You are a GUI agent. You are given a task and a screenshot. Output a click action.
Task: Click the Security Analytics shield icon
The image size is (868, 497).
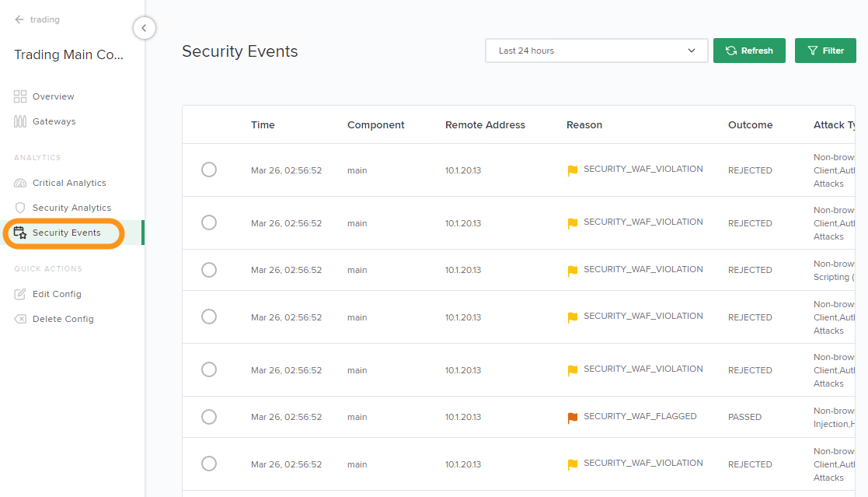(x=20, y=208)
